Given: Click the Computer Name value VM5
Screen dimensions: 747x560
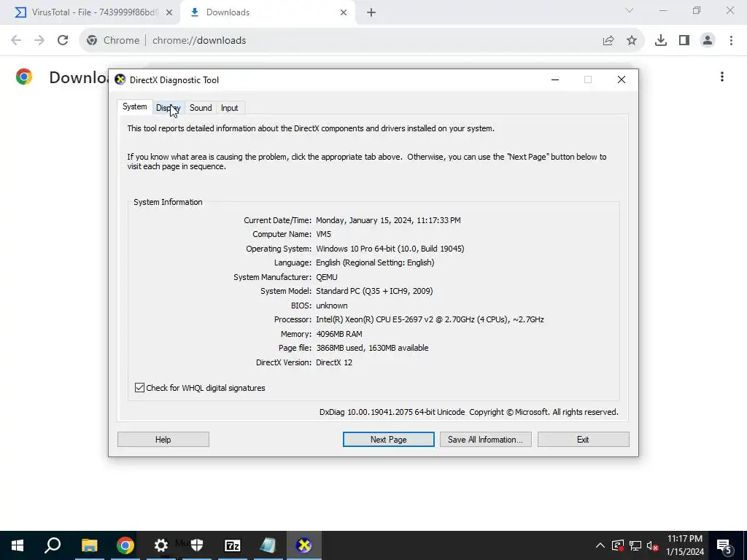Looking at the screenshot, I should tap(323, 234).
